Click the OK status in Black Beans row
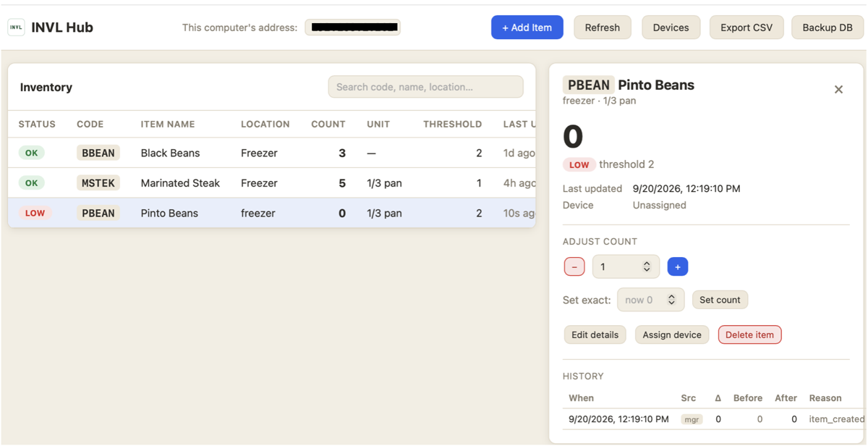The width and height of the screenshot is (868, 446). [x=32, y=153]
